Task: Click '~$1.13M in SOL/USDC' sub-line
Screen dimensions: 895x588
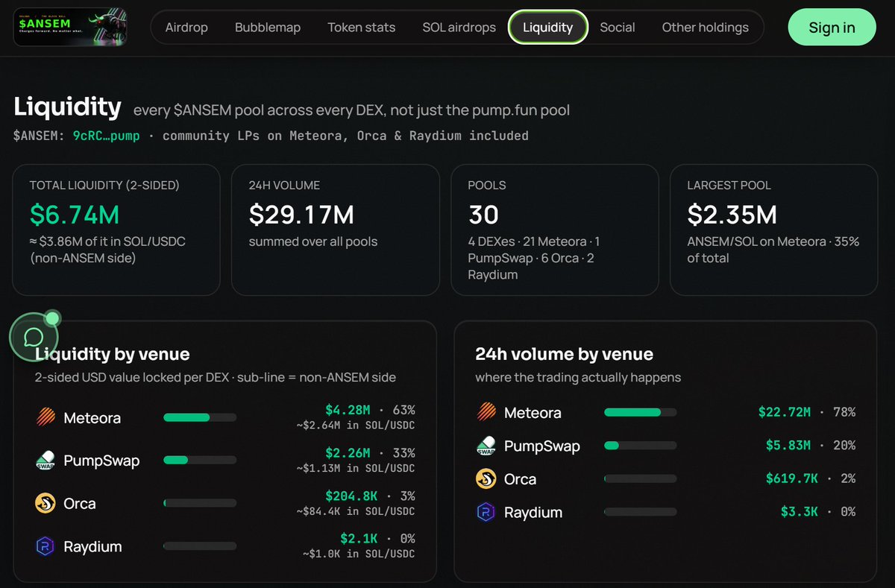Action: (x=355, y=468)
